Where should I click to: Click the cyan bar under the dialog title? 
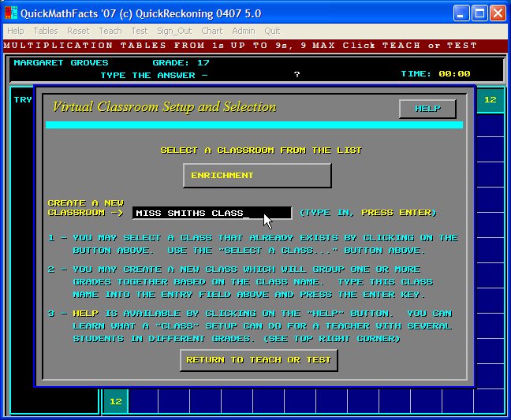(x=254, y=125)
